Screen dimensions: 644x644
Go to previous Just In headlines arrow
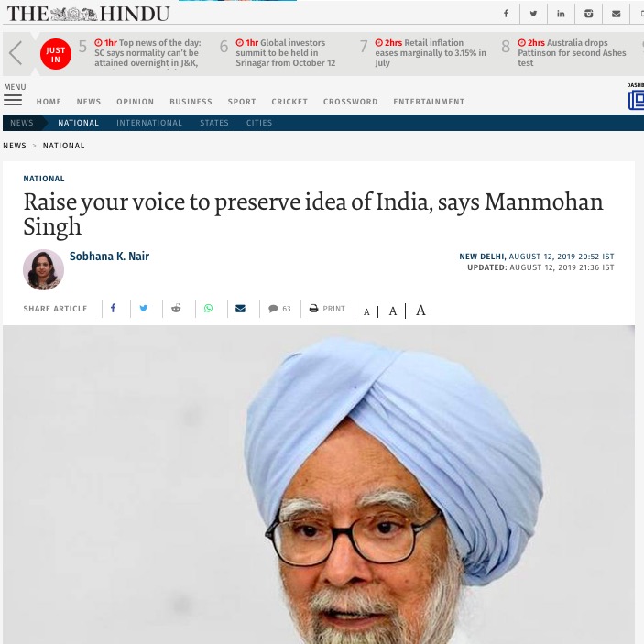coord(16,53)
